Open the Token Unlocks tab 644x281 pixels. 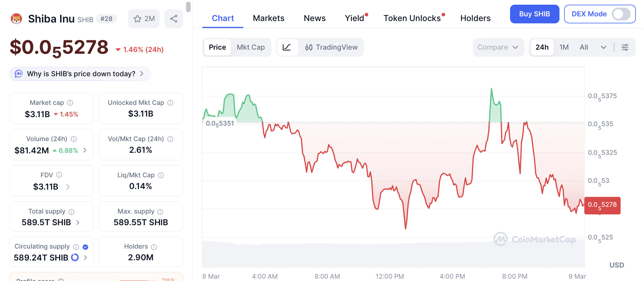pos(412,18)
